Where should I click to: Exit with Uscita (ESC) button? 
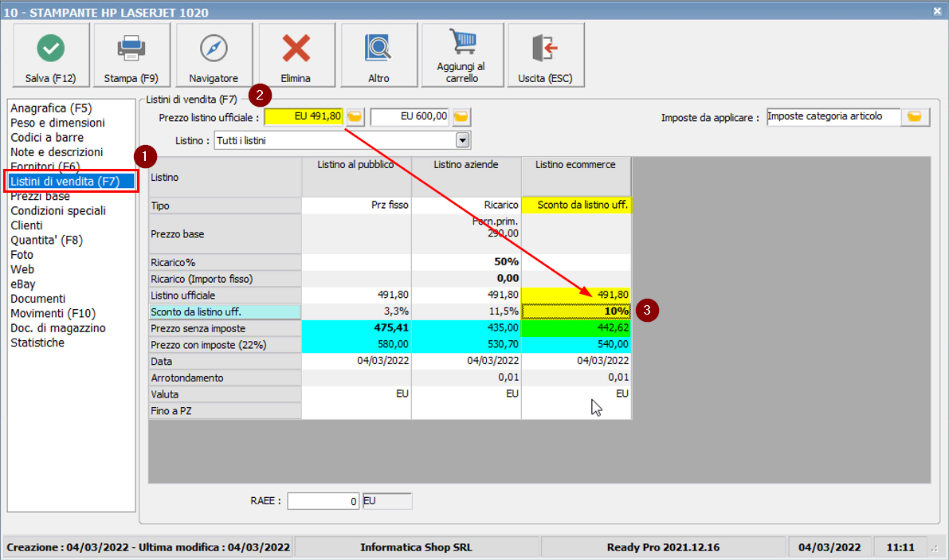545,55
